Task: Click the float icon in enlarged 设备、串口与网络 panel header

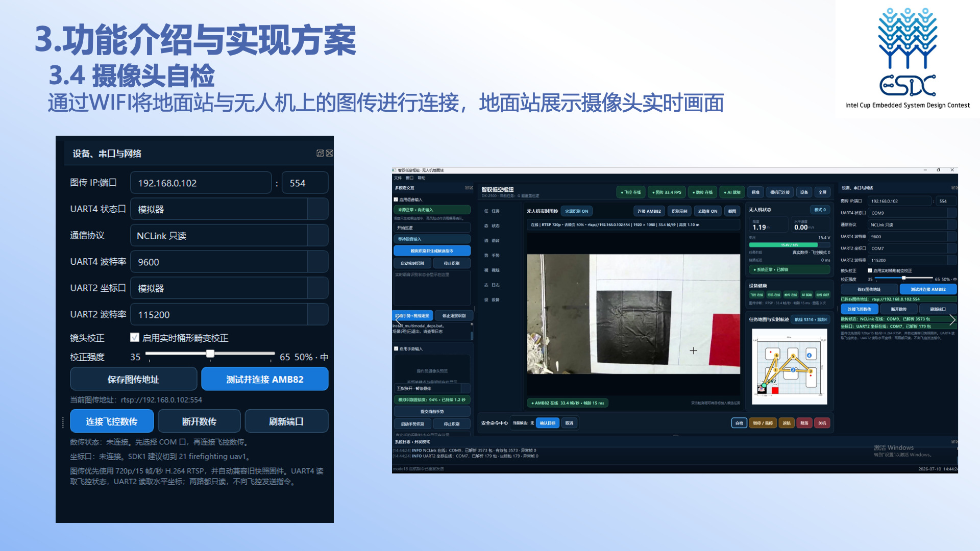Action: coord(320,153)
